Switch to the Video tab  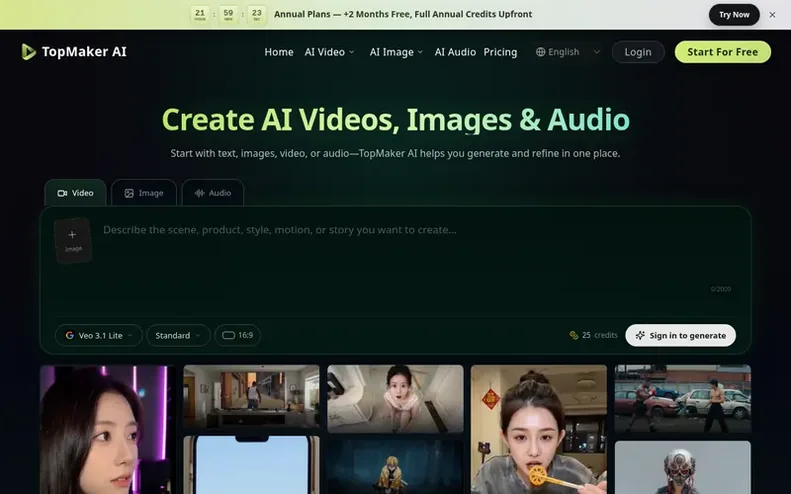click(75, 193)
